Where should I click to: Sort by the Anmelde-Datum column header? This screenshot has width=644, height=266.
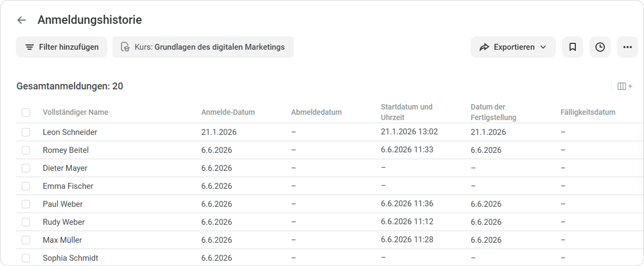click(x=228, y=112)
